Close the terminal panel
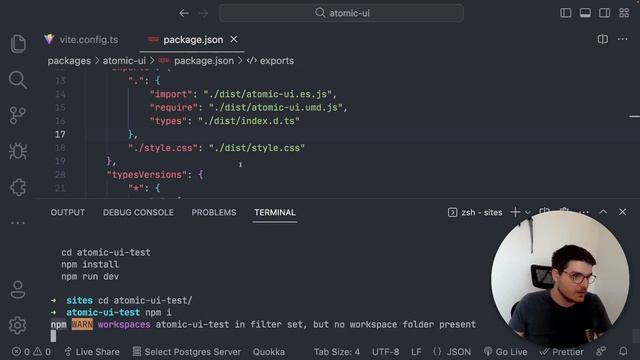This screenshot has width=640, height=360. [x=622, y=212]
